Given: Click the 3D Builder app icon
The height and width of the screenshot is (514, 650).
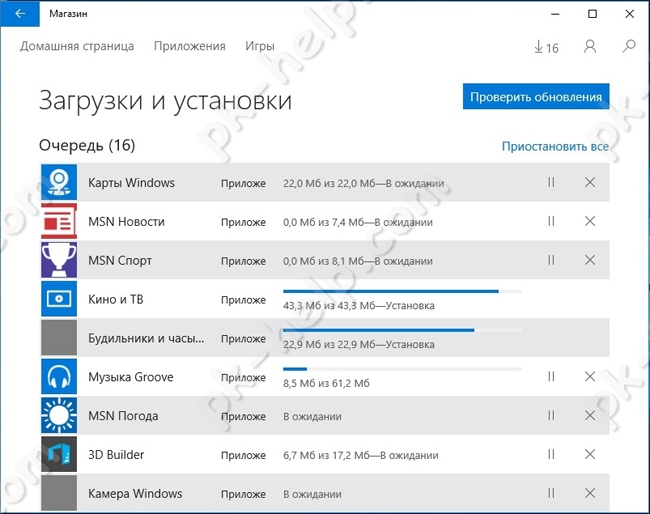Looking at the screenshot, I should tap(59, 454).
